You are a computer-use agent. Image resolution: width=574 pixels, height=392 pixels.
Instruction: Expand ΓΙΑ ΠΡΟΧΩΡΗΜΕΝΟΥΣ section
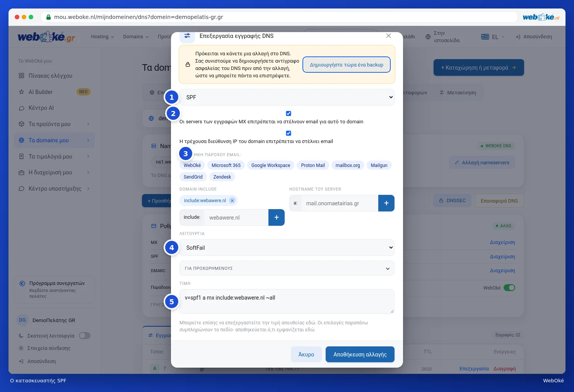287,268
